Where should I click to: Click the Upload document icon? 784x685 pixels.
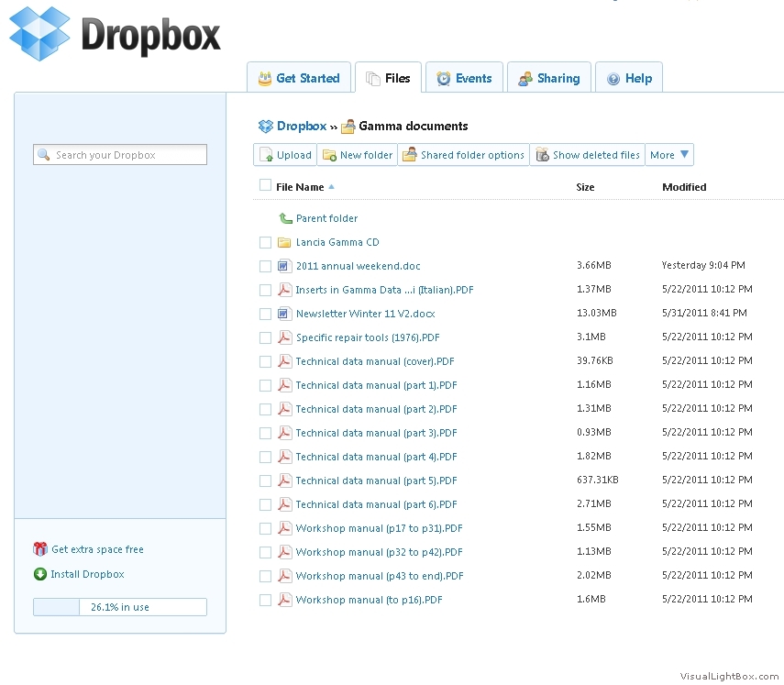[267, 155]
